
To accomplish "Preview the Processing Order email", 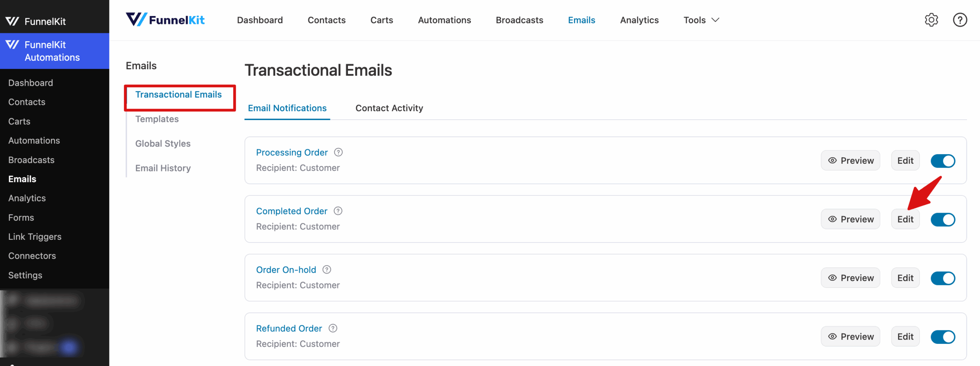I will (850, 161).
